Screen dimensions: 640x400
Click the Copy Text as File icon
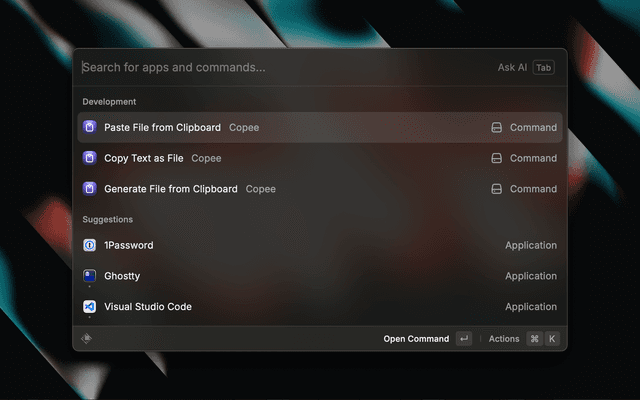tap(89, 158)
